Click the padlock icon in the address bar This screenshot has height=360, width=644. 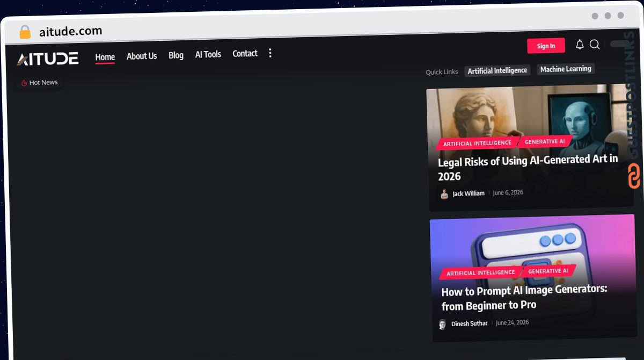(25, 32)
